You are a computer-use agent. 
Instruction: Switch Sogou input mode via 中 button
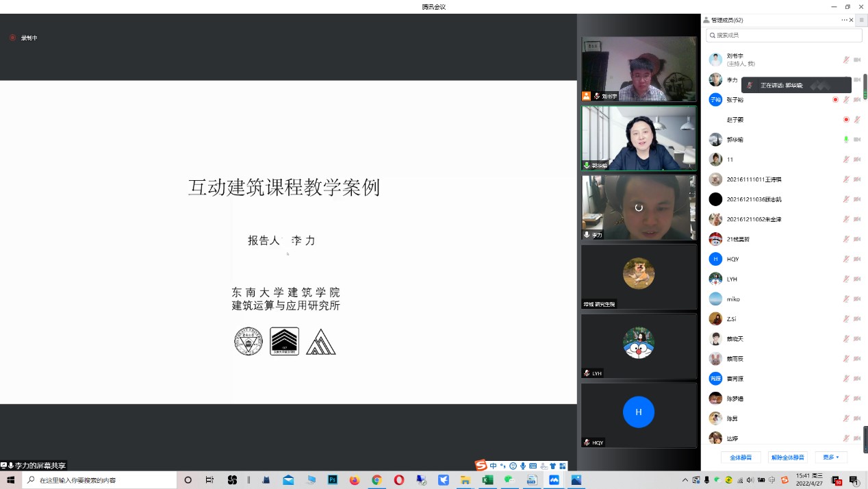(493, 466)
